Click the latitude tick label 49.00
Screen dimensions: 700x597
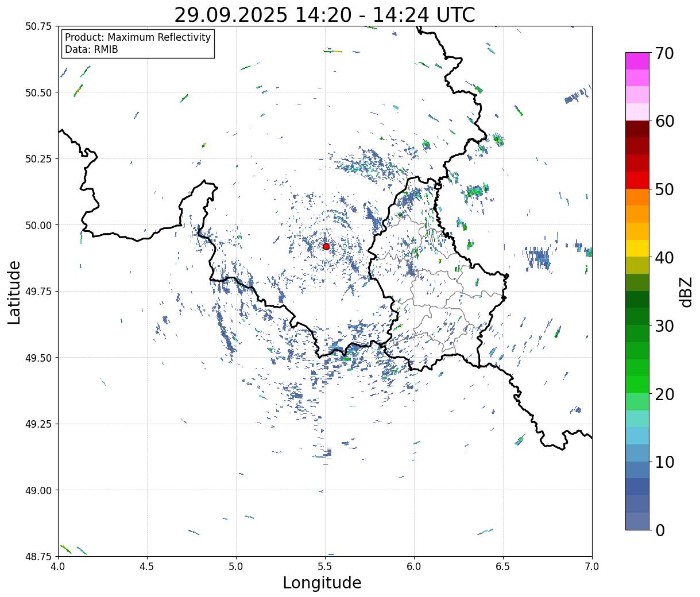pyautogui.click(x=38, y=490)
